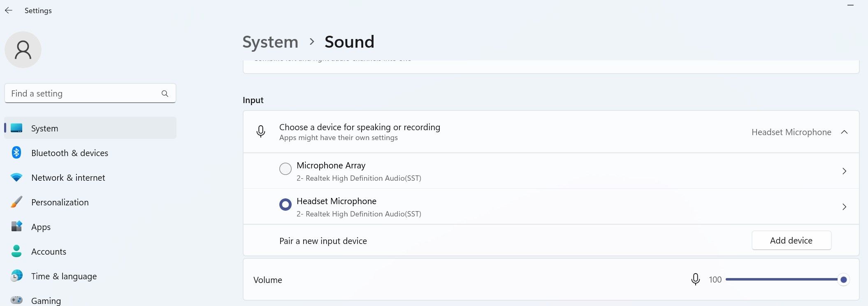Screen dimensions: 868x306
Task: Select the Headset Microphone radio button
Action: click(285, 205)
